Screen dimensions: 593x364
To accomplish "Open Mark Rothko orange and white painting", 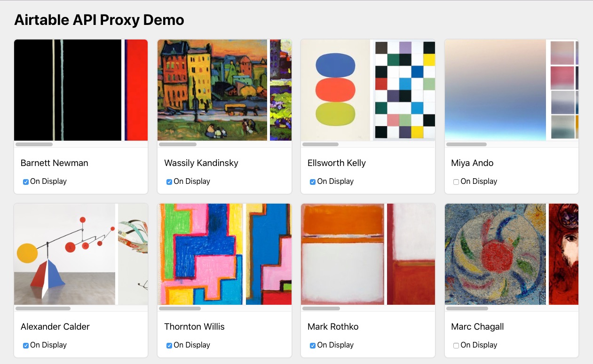I will (342, 254).
